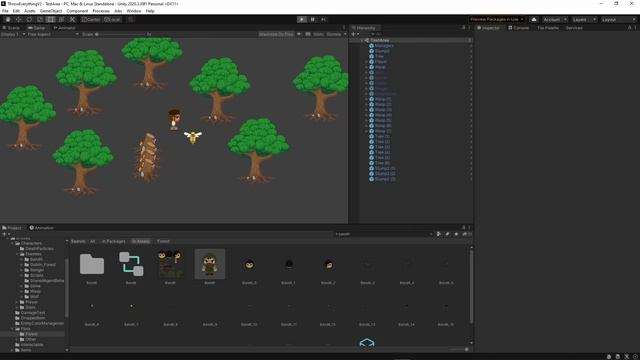Click the Pause button
This screenshot has height=360, width=640.
pos(313,19)
